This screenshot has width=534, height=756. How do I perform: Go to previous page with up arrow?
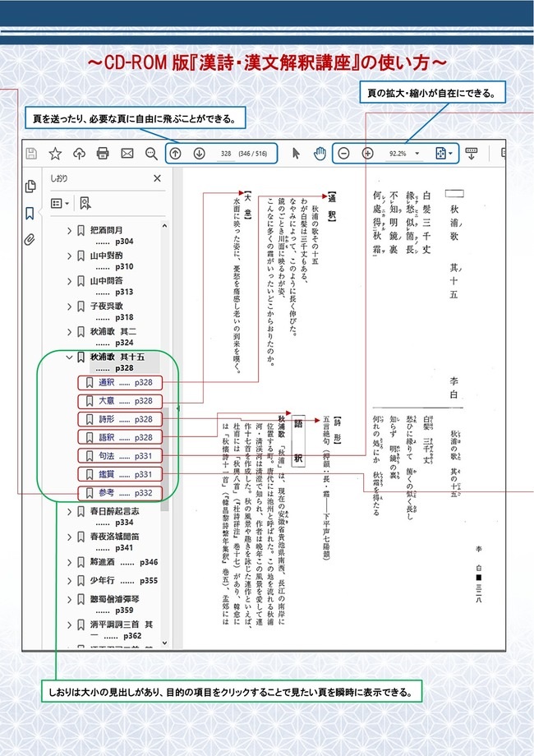tap(176, 153)
